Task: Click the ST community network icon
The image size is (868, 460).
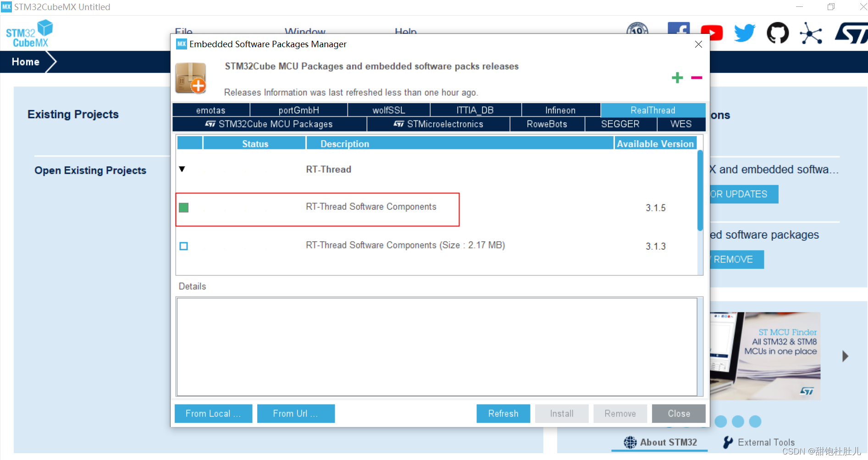Action: 811,33
